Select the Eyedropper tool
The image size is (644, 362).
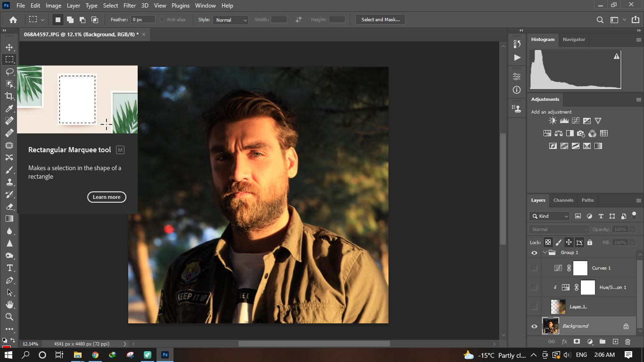(x=9, y=108)
